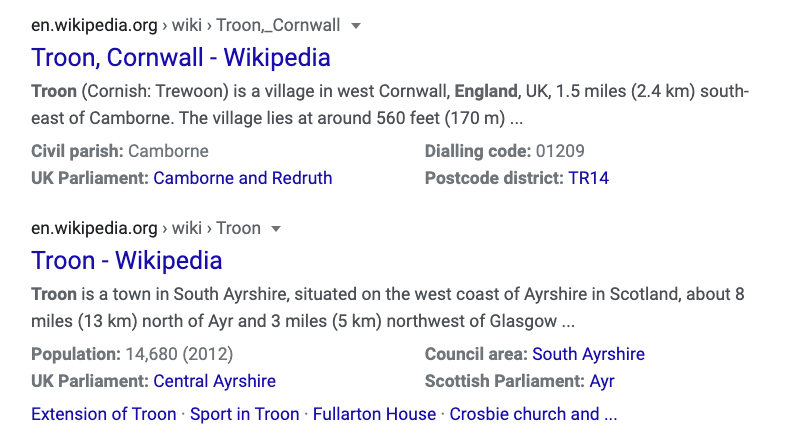The image size is (809, 440).
Task: Click the TR14 postcode district link
Action: (x=588, y=178)
